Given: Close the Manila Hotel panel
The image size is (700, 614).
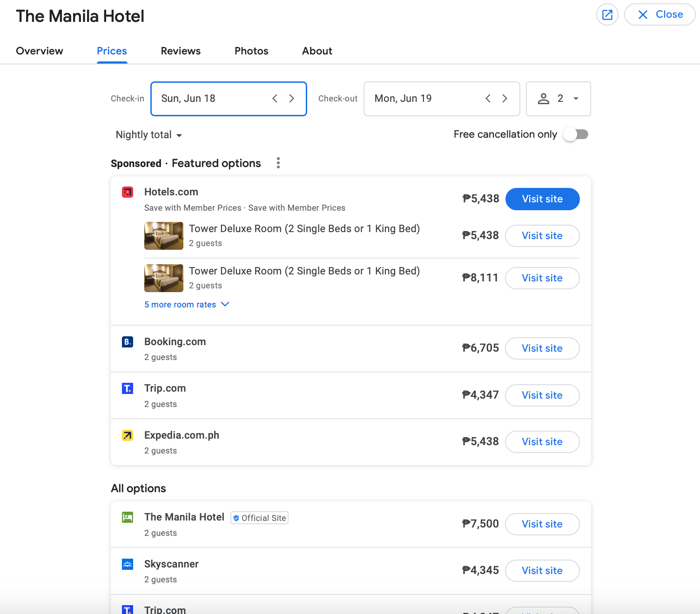Looking at the screenshot, I should pos(660,14).
